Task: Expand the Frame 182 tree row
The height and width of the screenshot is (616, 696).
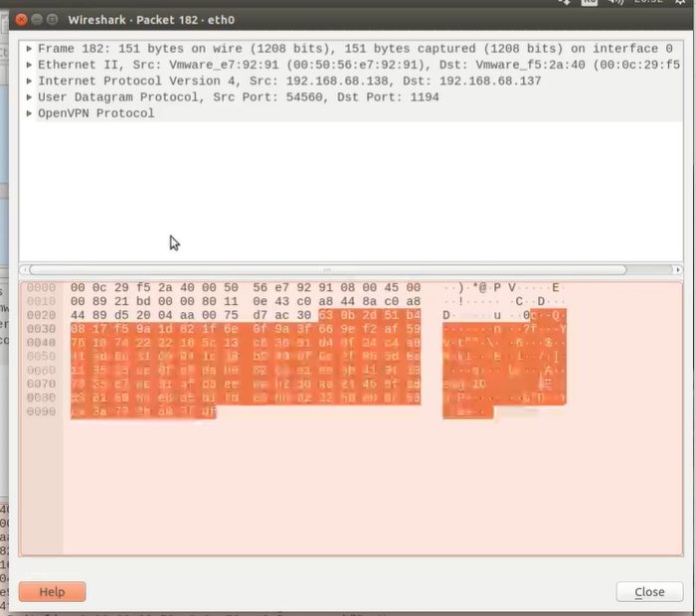Action: coord(29,49)
